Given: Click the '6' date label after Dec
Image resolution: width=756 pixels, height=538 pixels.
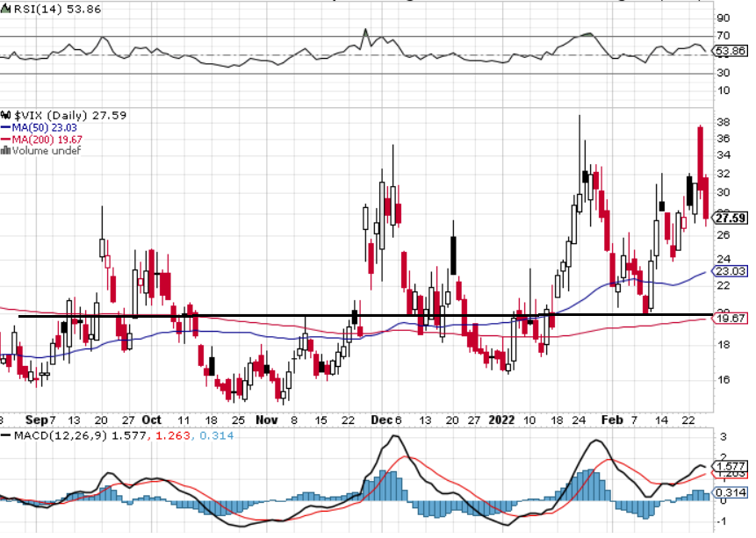Looking at the screenshot, I should pyautogui.click(x=399, y=420).
